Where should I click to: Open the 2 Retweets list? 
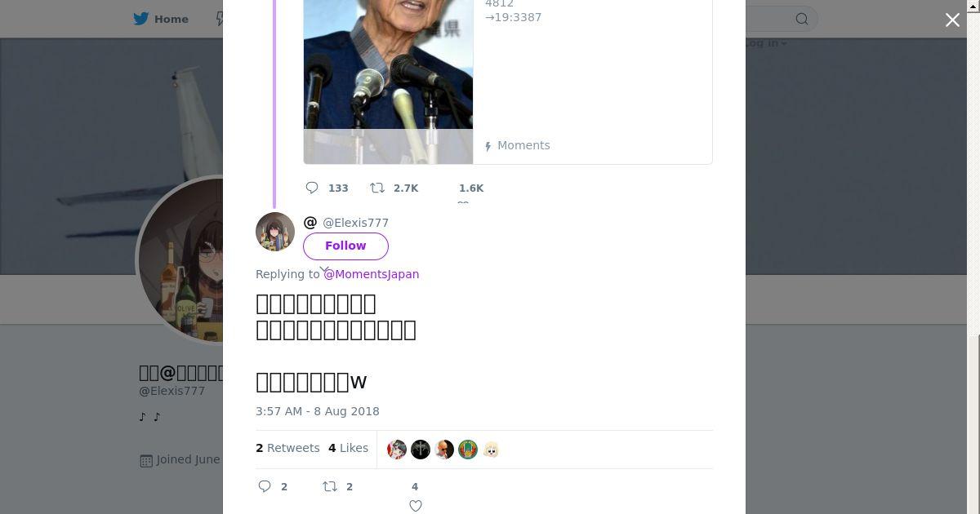pos(287,448)
